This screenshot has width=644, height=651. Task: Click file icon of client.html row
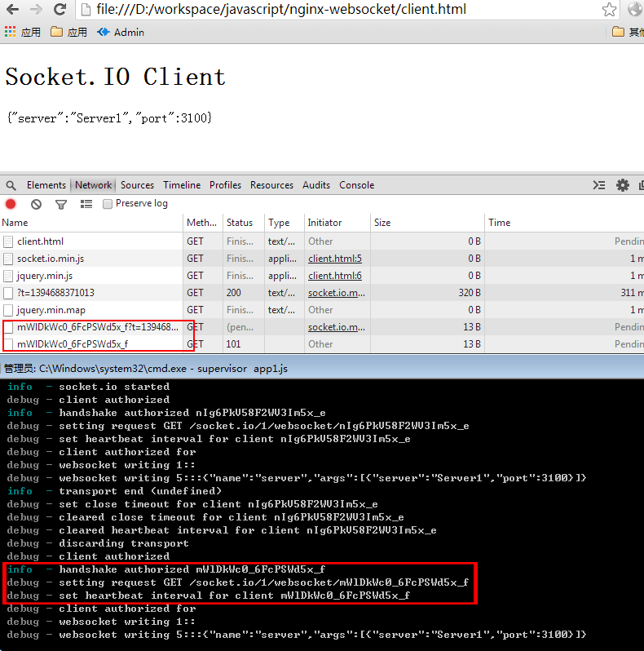click(8, 241)
